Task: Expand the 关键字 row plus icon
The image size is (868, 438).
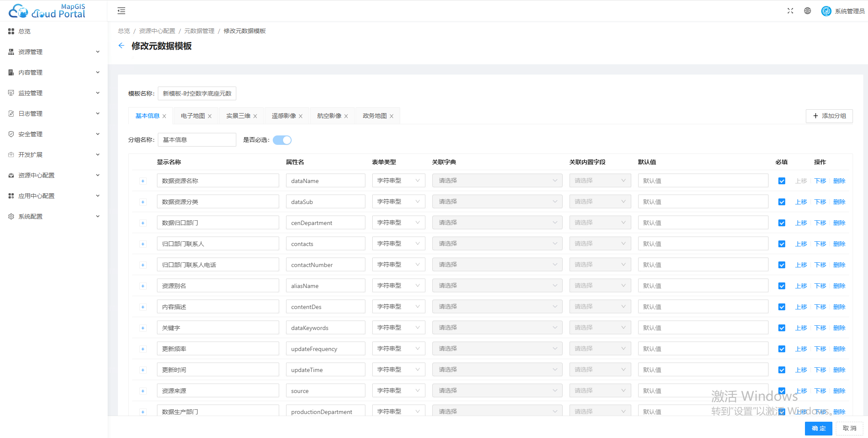Action: pyautogui.click(x=143, y=328)
